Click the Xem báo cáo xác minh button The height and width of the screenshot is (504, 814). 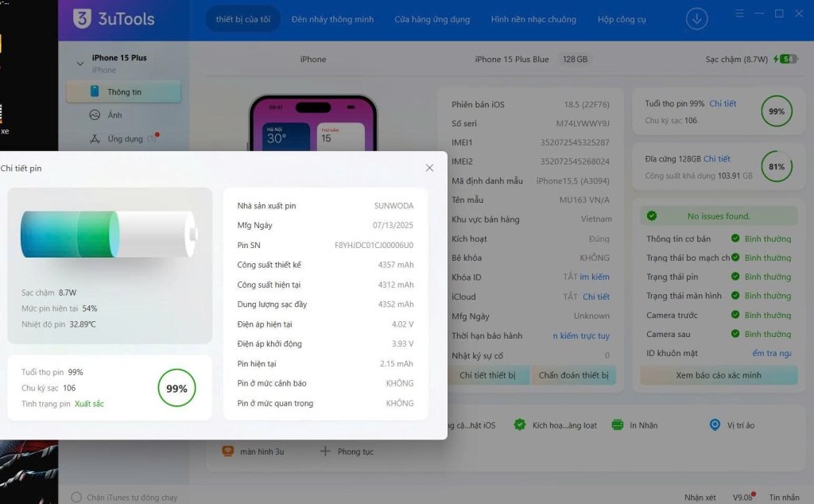click(719, 374)
